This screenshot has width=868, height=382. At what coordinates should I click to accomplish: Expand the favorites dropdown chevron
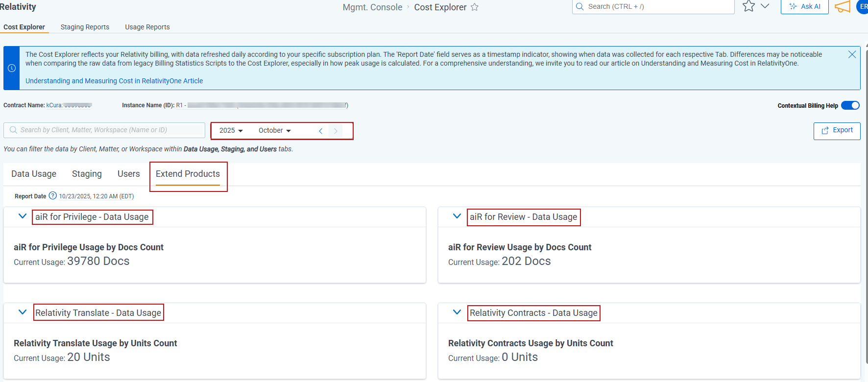click(x=765, y=6)
